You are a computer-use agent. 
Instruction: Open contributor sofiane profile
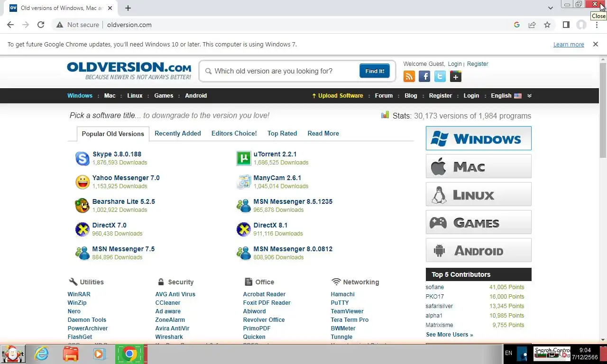(x=435, y=287)
